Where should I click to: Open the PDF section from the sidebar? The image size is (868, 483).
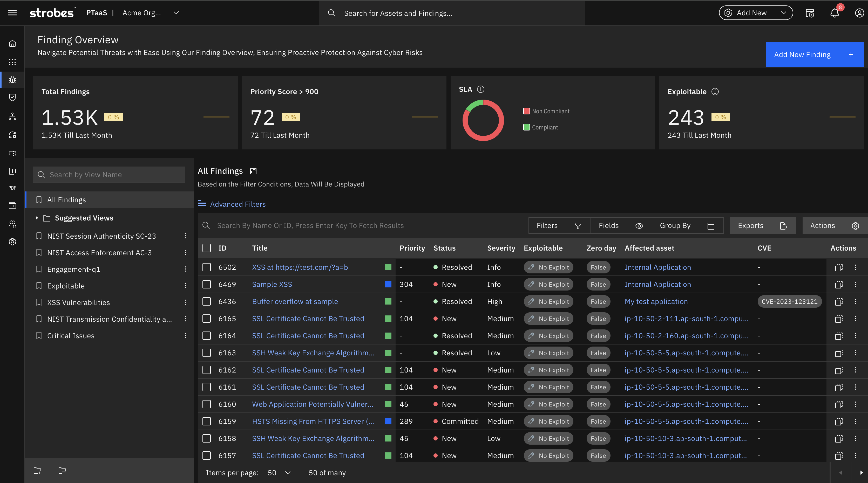coord(12,188)
